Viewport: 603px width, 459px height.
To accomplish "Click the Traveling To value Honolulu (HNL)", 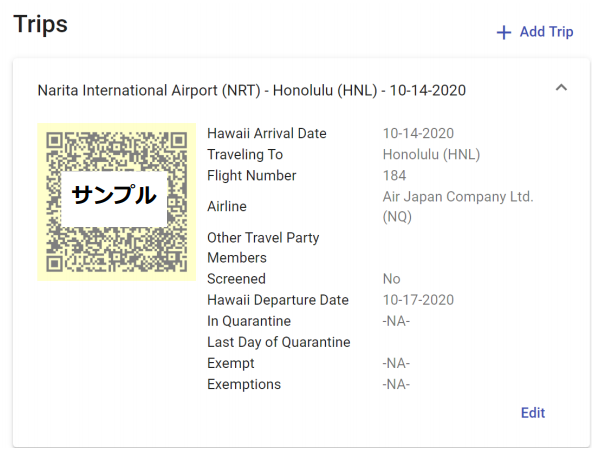I will pyautogui.click(x=431, y=155).
